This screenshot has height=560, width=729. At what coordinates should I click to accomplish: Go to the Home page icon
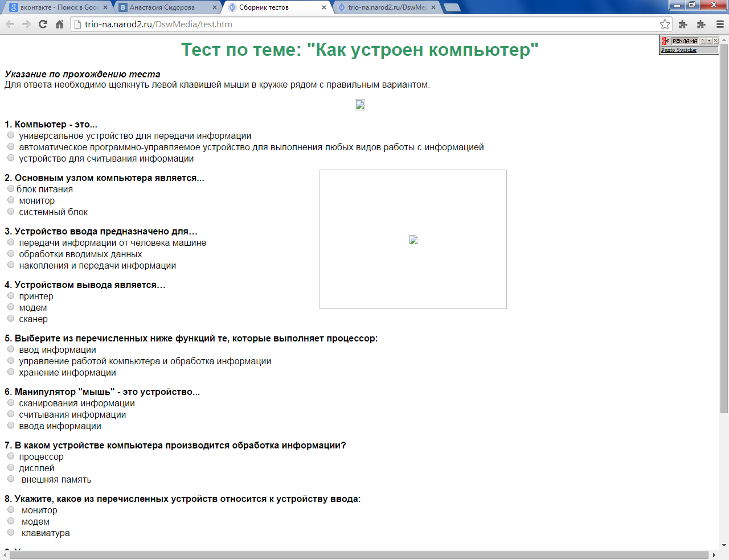coord(59,24)
